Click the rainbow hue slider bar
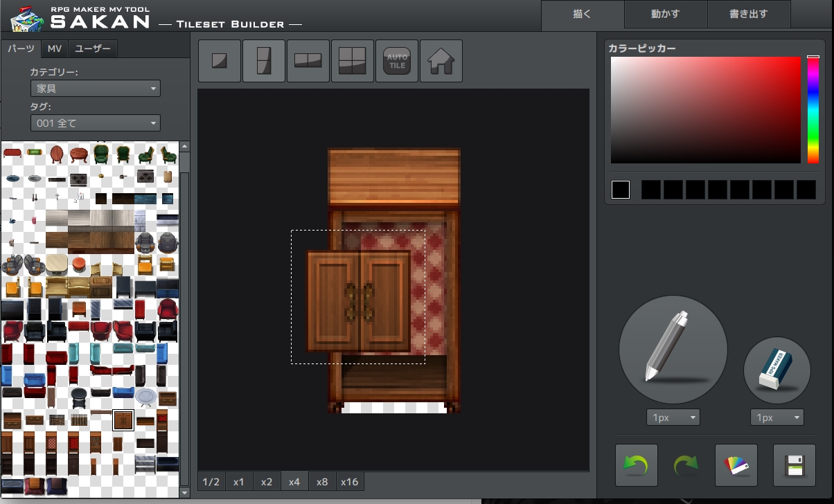The width and height of the screenshot is (834, 504). [813, 110]
